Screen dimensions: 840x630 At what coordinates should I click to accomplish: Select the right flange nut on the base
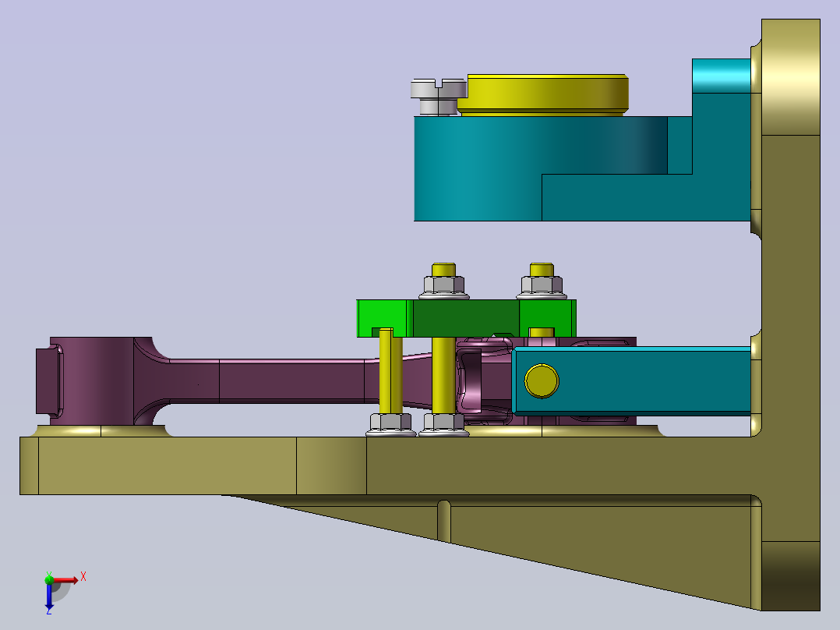pyautogui.click(x=443, y=424)
